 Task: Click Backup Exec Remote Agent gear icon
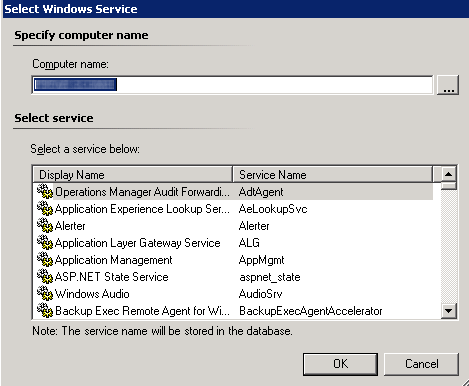(45, 310)
